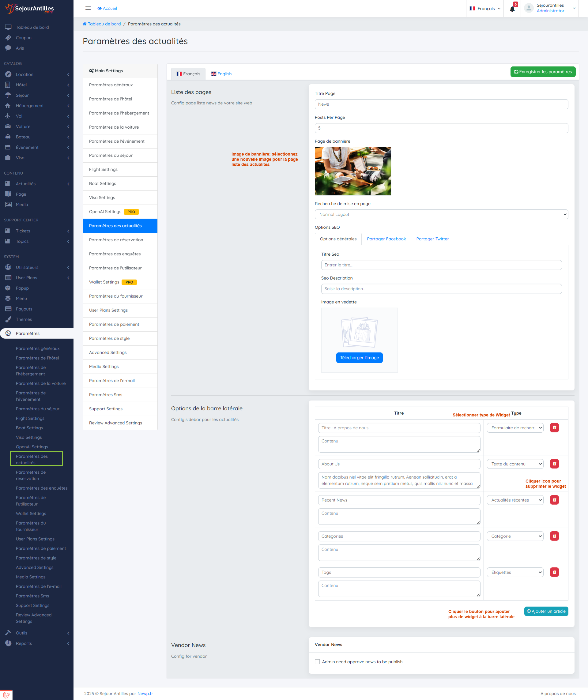Click the Bateau boat icon in sidebar
Viewport: 588px width, 700px height.
coord(8,137)
